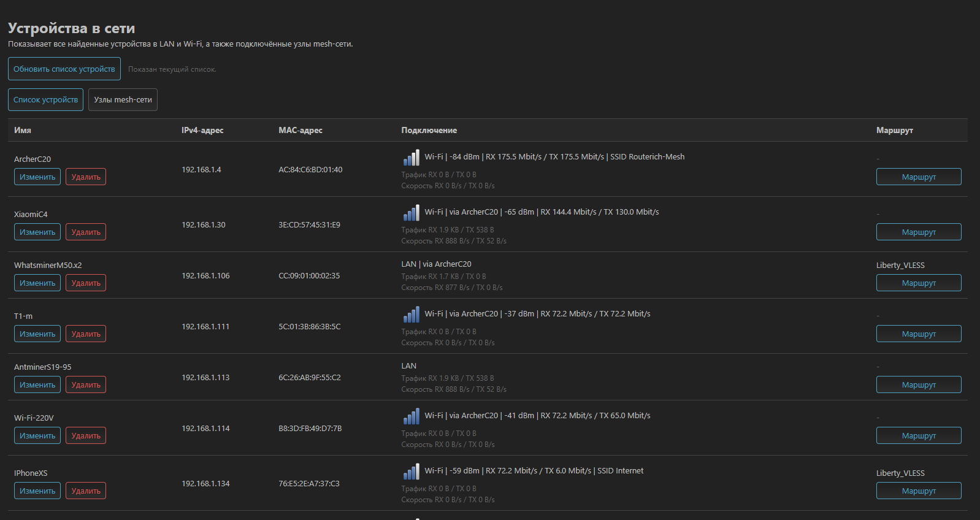
Task: Refresh the device list
Action: (64, 69)
